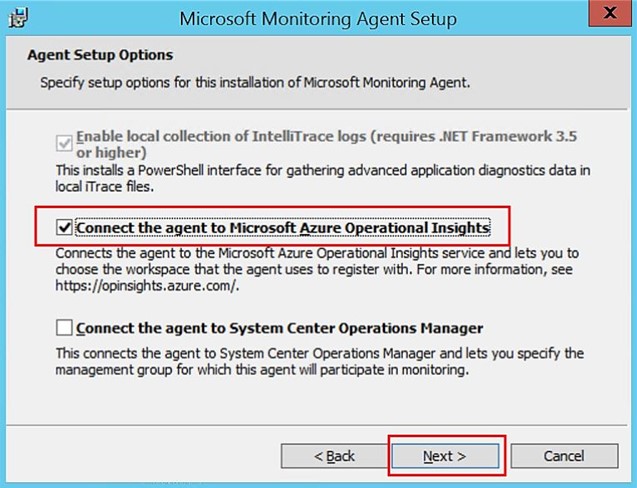This screenshot has height=488, width=637.
Task: Click the management group description paragraph
Action: click(x=320, y=362)
